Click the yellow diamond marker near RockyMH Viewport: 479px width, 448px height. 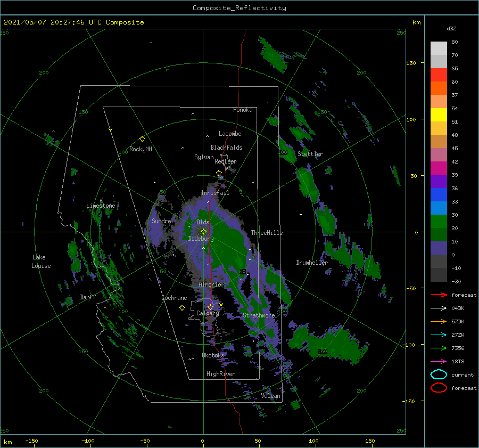(142, 139)
